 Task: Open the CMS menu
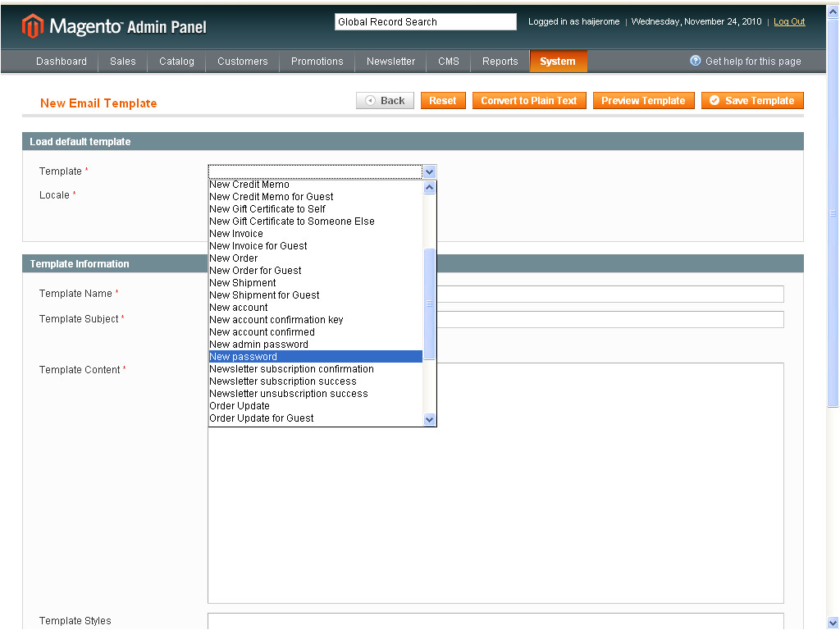449,61
